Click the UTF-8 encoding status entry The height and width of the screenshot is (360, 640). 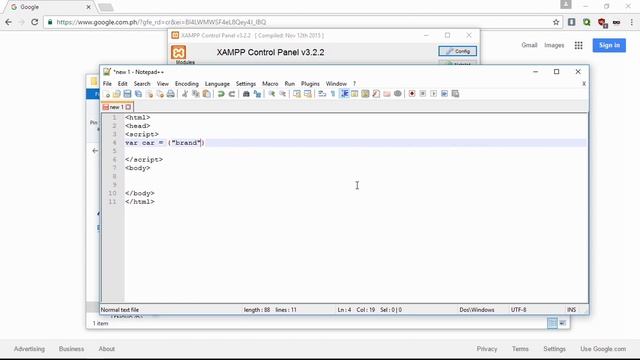(x=518, y=310)
